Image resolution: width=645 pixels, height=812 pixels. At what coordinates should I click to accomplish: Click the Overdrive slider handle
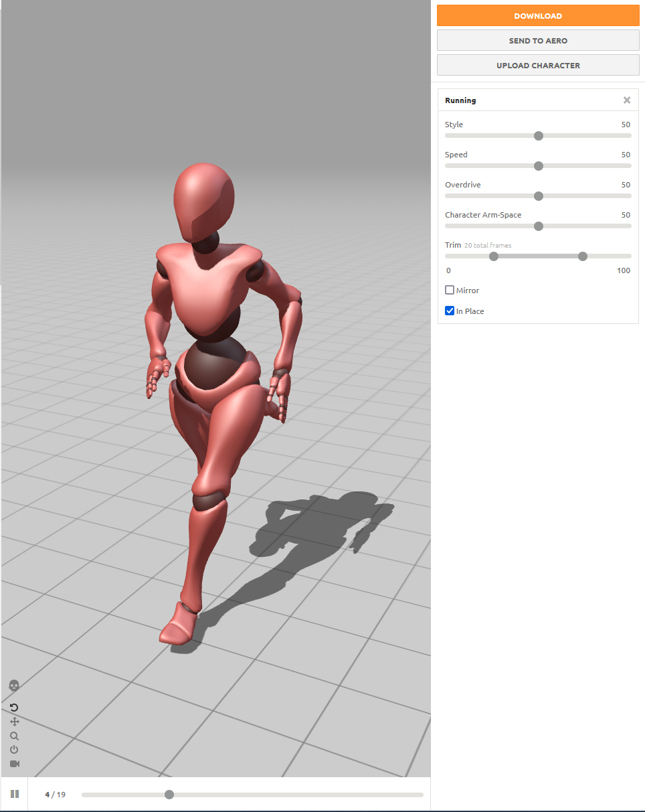point(538,196)
